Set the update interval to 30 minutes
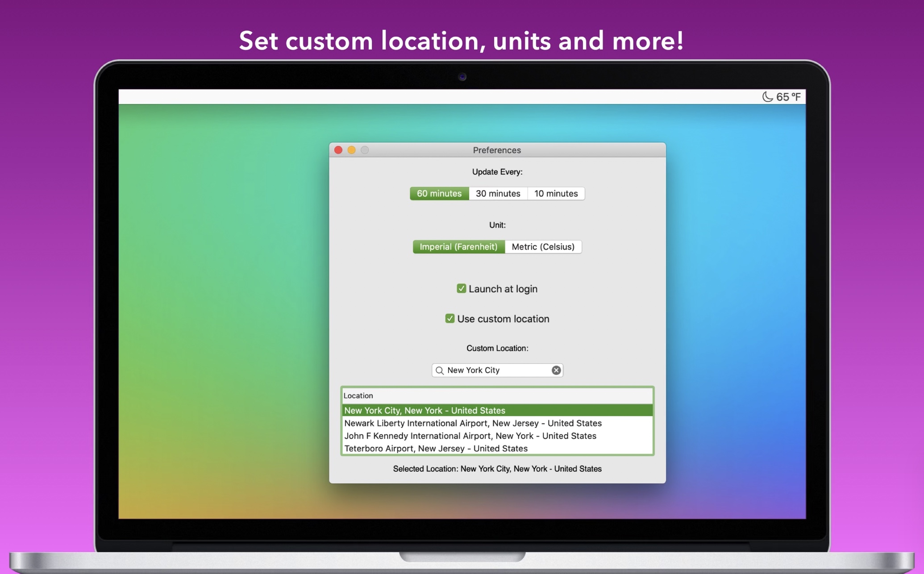Viewport: 924px width, 574px height. (498, 194)
